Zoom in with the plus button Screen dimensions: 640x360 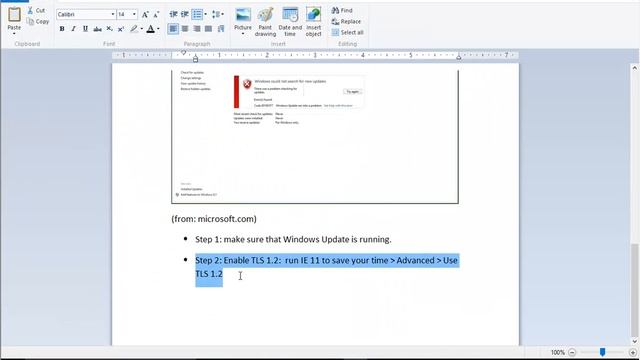(x=633, y=352)
